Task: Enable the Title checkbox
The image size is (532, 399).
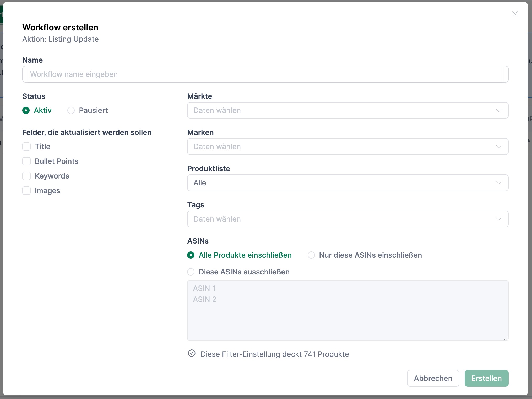Action: pyautogui.click(x=26, y=147)
